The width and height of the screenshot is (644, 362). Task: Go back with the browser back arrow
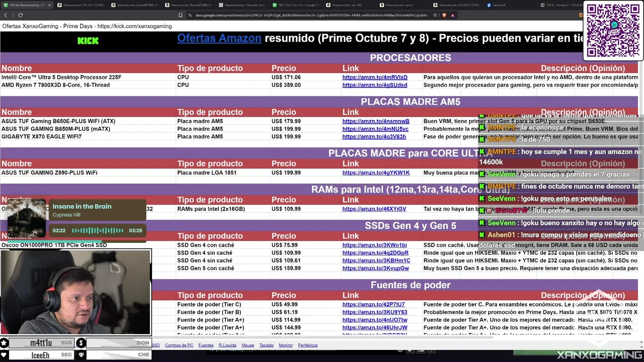[6, 15]
